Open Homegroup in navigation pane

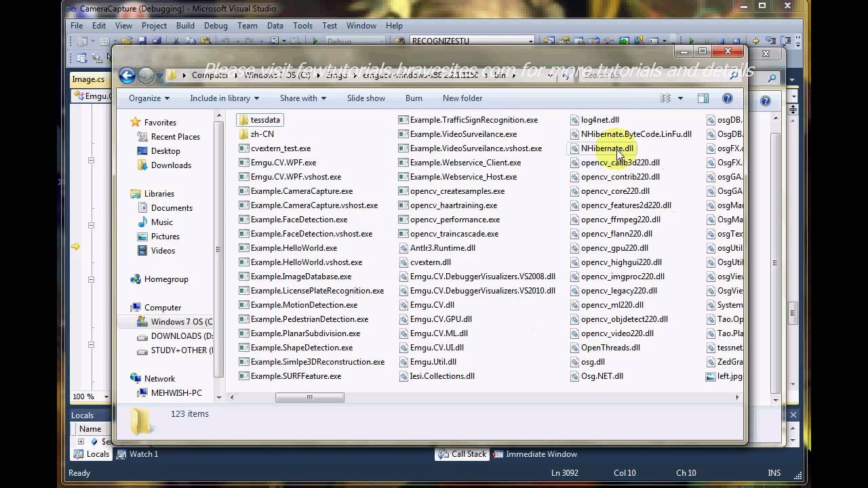[159, 279]
